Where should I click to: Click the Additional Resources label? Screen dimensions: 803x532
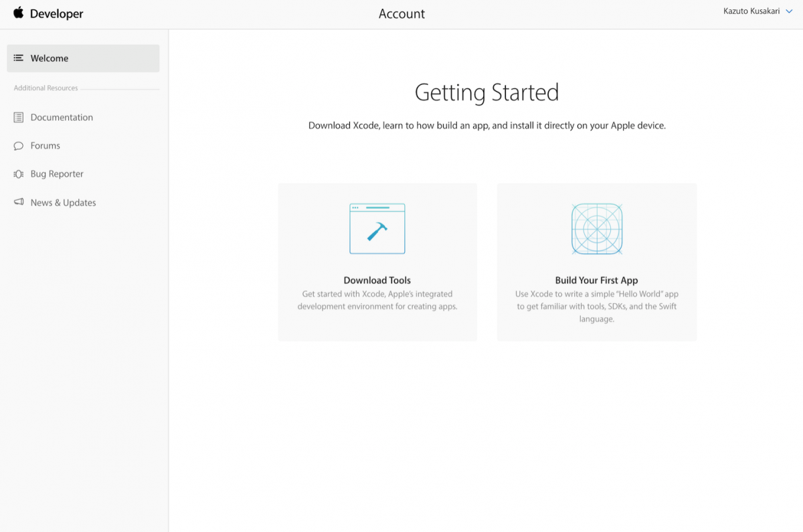[46, 88]
